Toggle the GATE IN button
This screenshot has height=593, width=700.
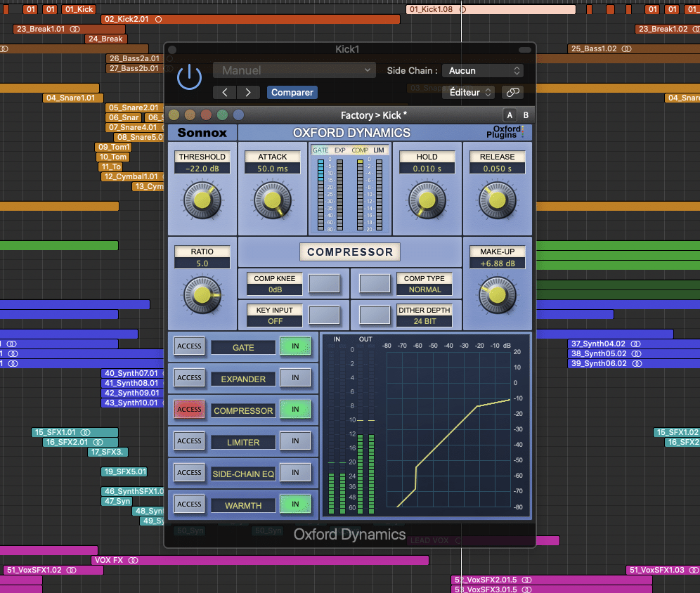(x=295, y=346)
